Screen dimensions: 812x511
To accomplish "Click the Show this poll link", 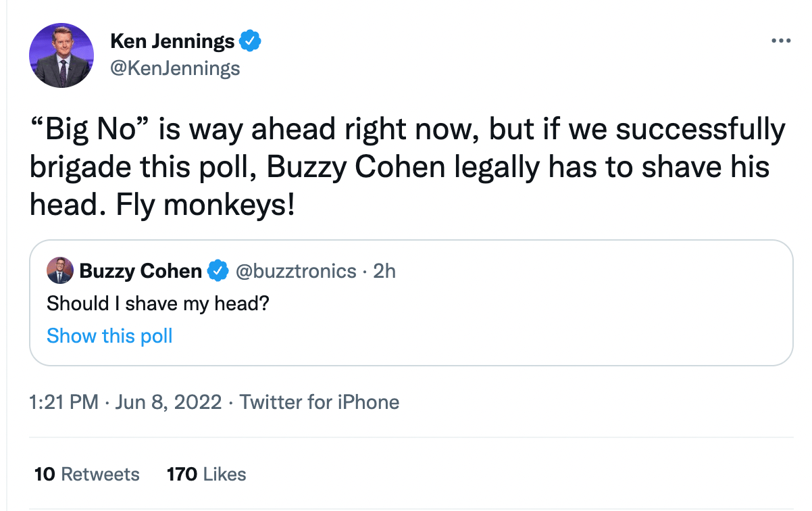I will (109, 336).
